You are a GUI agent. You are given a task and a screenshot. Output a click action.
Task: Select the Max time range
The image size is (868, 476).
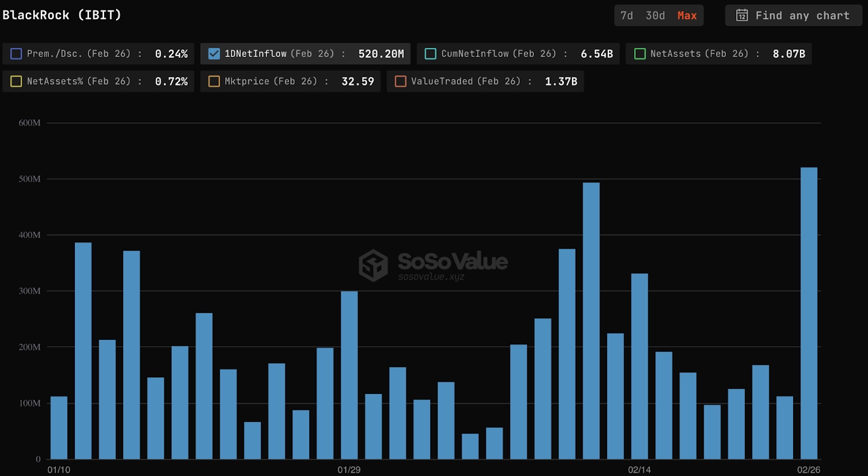tap(687, 16)
